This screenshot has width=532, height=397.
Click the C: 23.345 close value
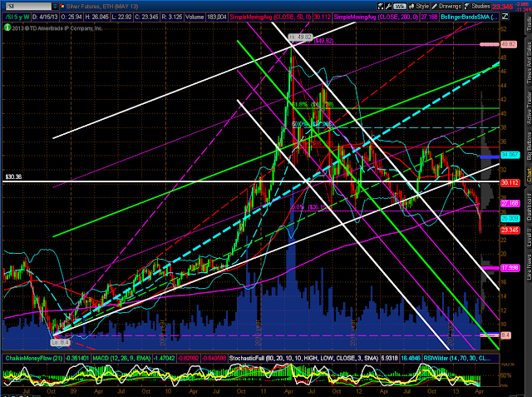146,17
